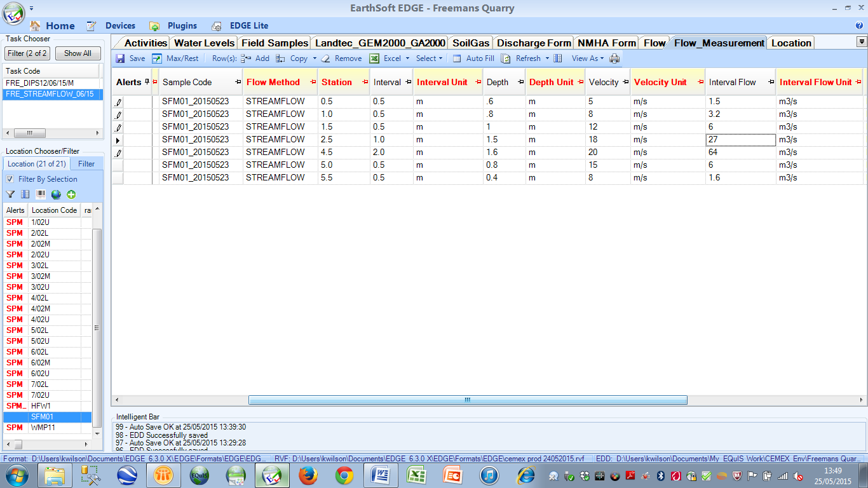Open the EDGE Lite ribbon tab
Screen dimensions: 868x488
[x=240, y=26]
